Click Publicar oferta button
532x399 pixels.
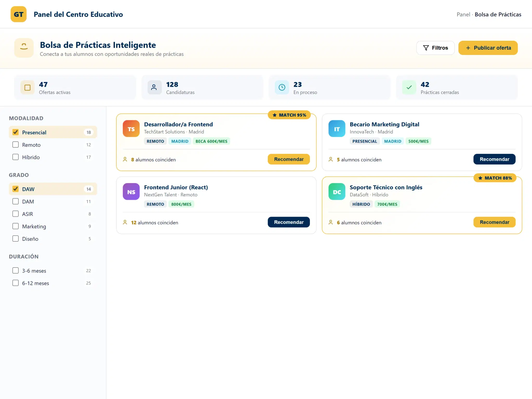tap(488, 48)
